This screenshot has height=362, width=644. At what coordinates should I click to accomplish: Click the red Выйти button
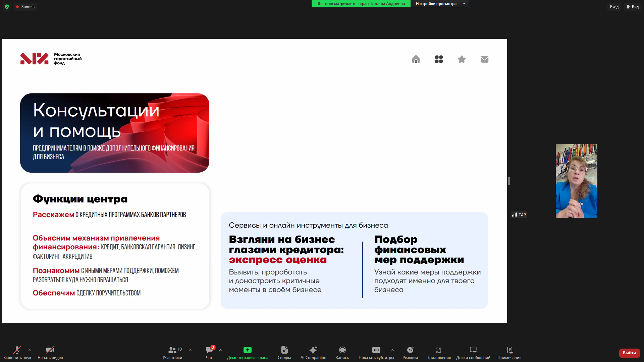(629, 353)
